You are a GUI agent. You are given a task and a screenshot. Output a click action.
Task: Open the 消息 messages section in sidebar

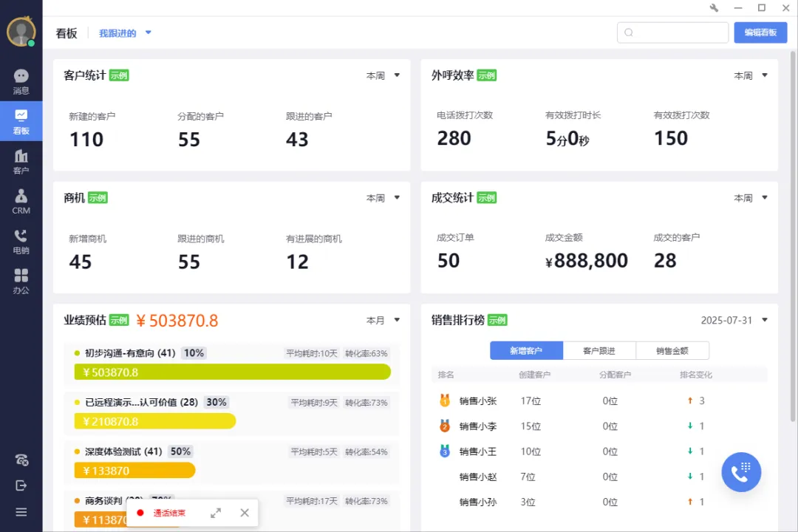21,81
